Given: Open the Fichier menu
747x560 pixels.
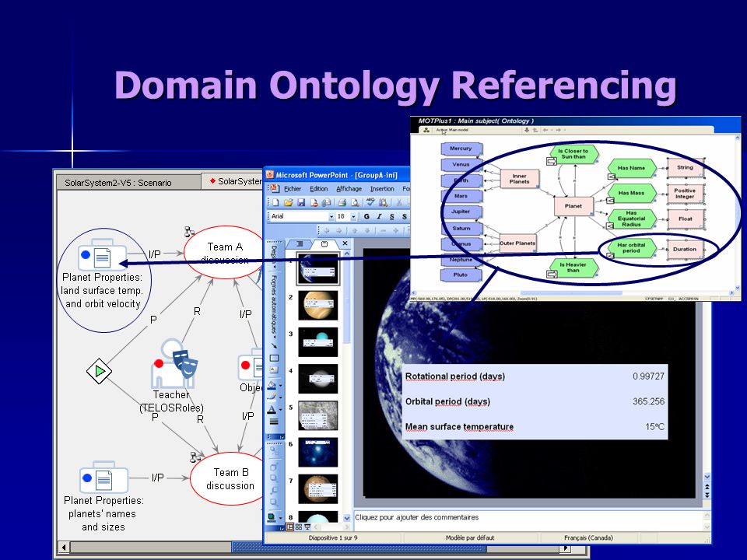Looking at the screenshot, I should click(293, 189).
